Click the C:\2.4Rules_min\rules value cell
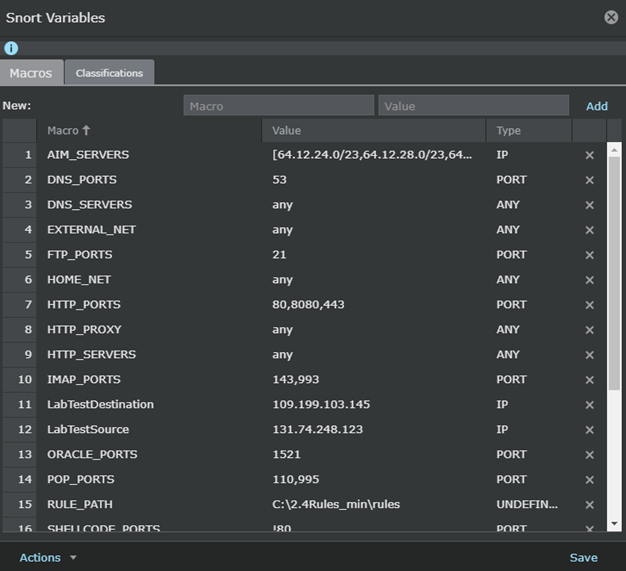 (374, 504)
